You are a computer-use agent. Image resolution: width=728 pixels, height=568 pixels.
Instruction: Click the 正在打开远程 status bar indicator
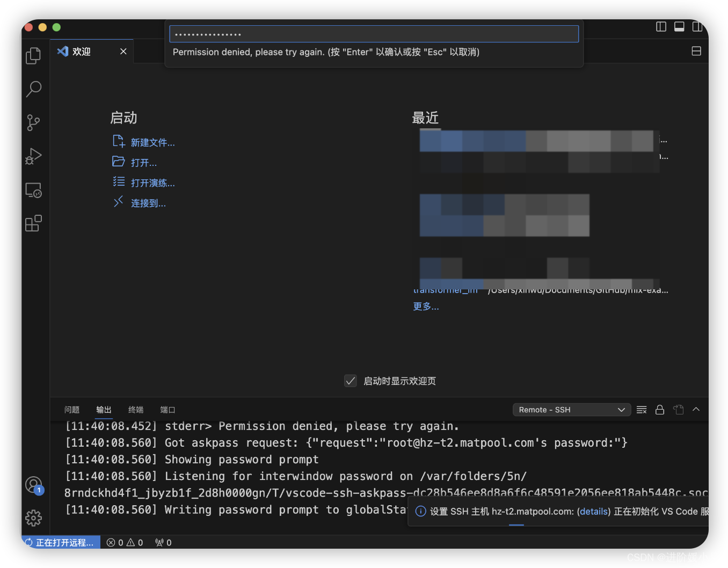pyautogui.click(x=61, y=542)
